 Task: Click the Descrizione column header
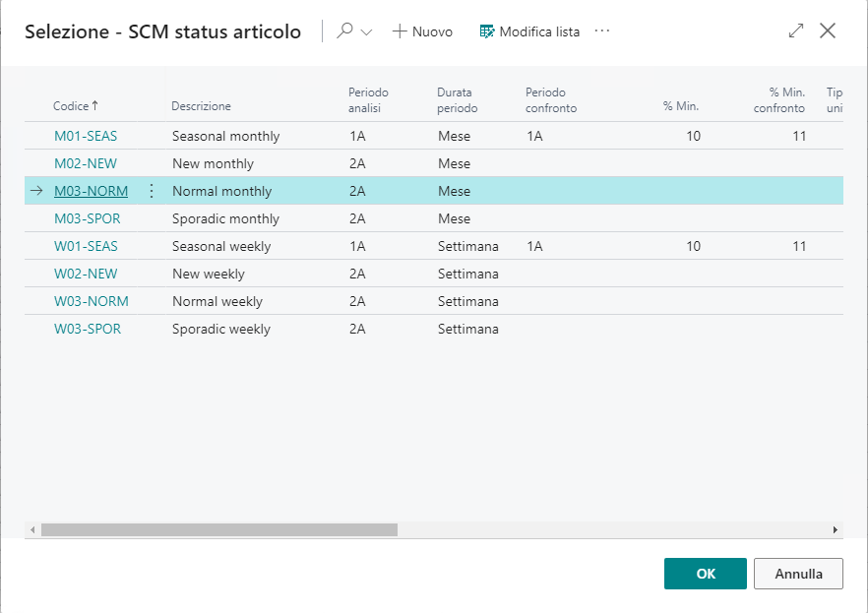(201, 106)
